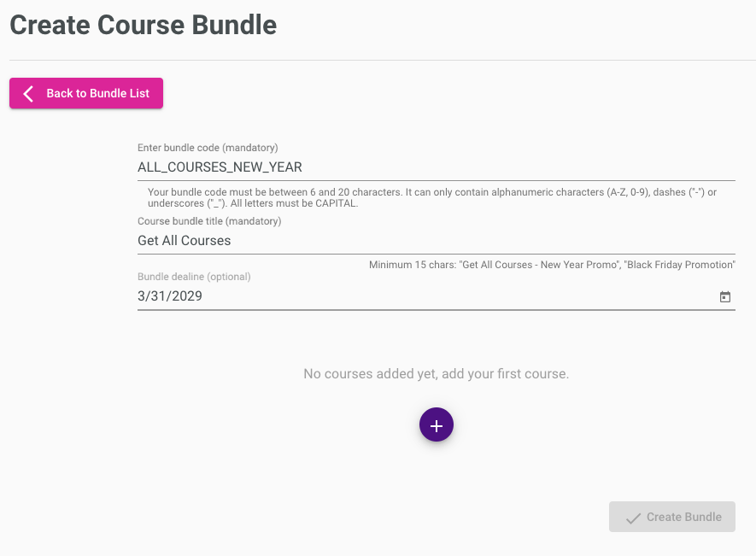Click the Black Friday Promotion example text
Viewport: 756px width, 556px height.
679,265
